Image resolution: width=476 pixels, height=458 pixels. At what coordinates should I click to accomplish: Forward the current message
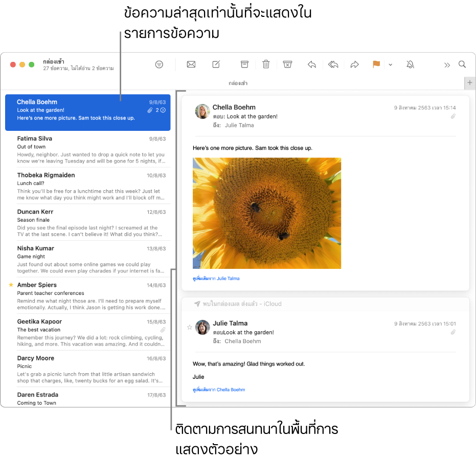coord(354,64)
